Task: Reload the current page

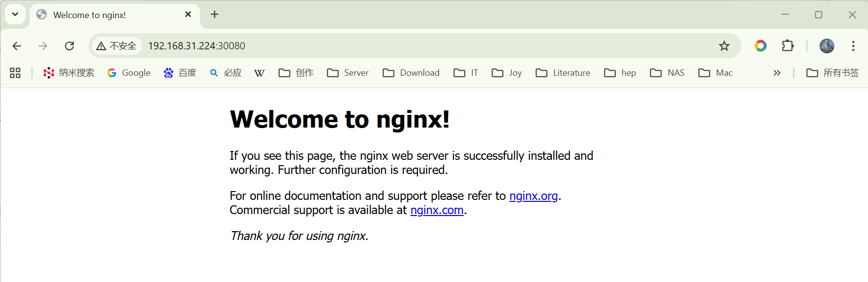Action: [69, 46]
